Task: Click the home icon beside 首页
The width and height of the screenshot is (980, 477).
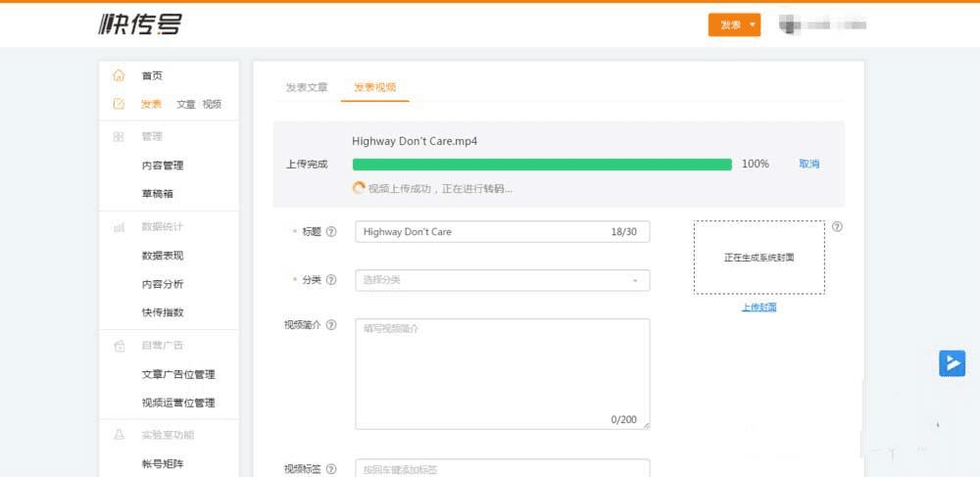Action: click(119, 75)
